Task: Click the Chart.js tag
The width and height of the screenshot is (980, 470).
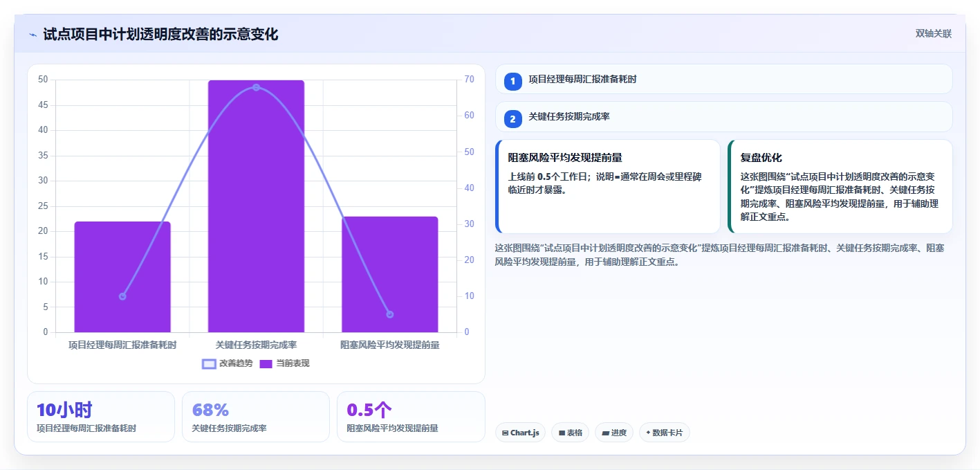Action: [x=520, y=433]
